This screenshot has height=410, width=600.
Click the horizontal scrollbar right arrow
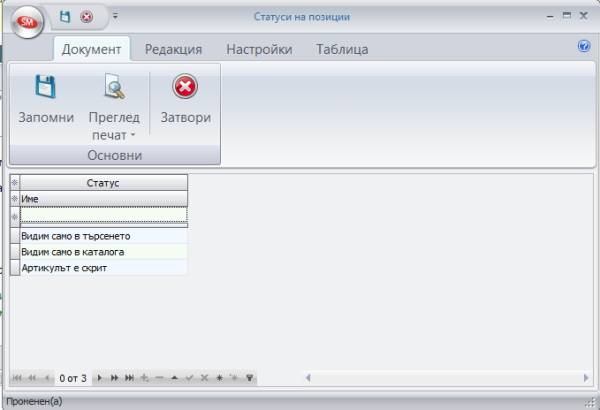586,378
